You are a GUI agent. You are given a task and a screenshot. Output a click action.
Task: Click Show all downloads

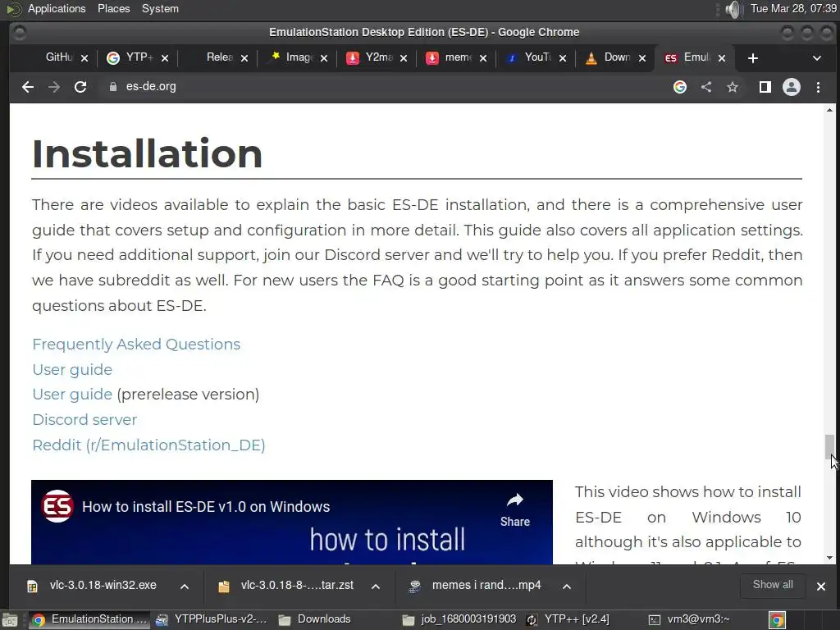[773, 585]
